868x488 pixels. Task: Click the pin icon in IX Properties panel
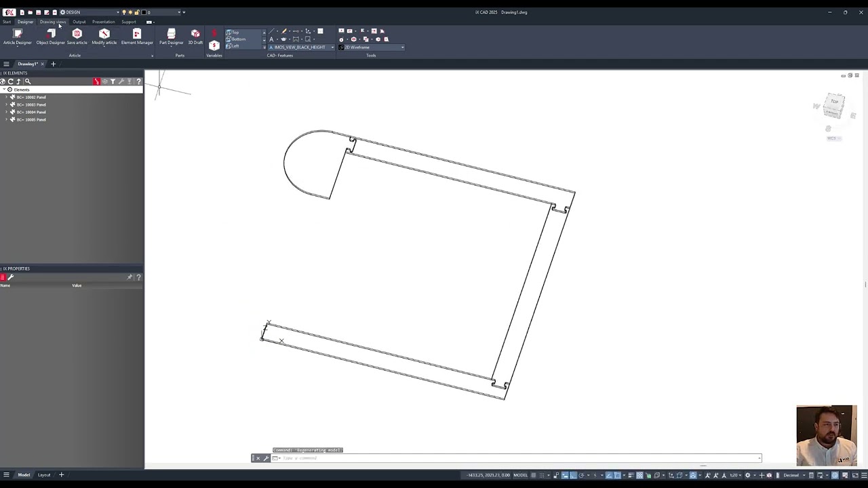(x=130, y=277)
